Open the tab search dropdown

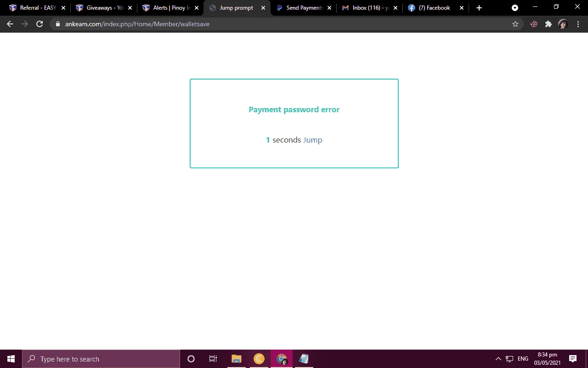pyautogui.click(x=515, y=8)
